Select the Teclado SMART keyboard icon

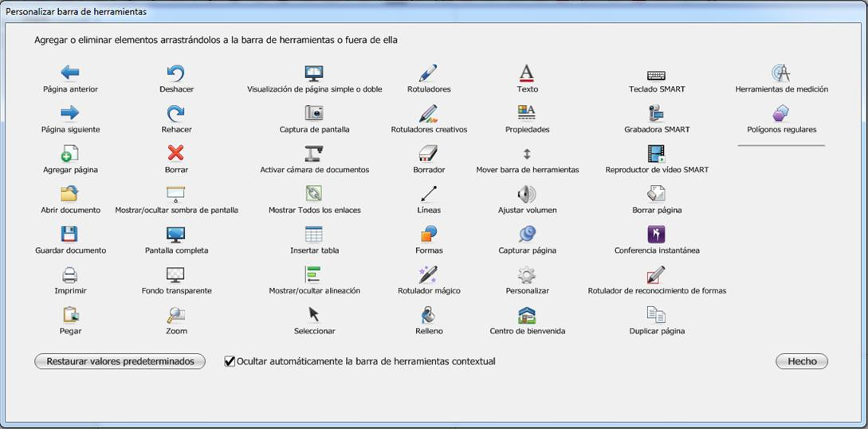tap(656, 75)
